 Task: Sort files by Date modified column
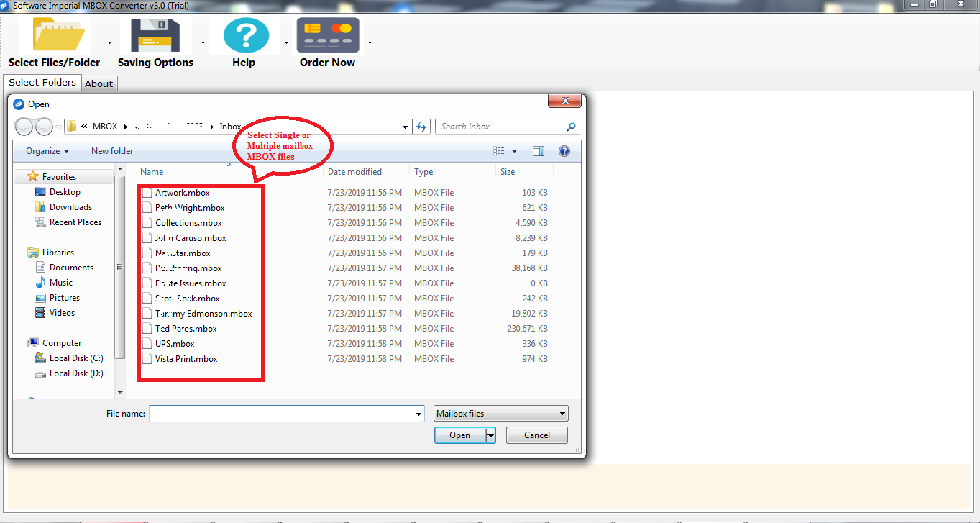(354, 172)
